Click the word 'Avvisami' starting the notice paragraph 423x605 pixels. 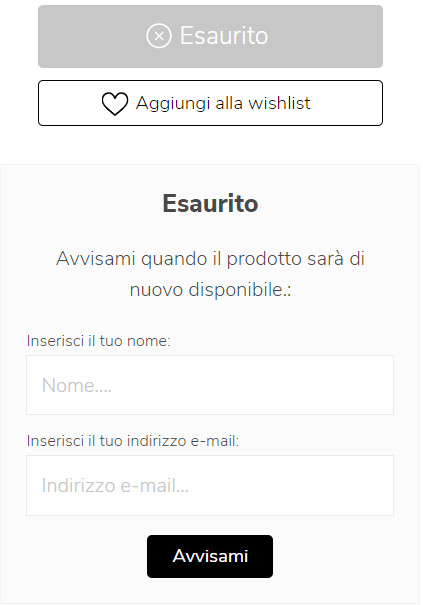[x=96, y=259]
